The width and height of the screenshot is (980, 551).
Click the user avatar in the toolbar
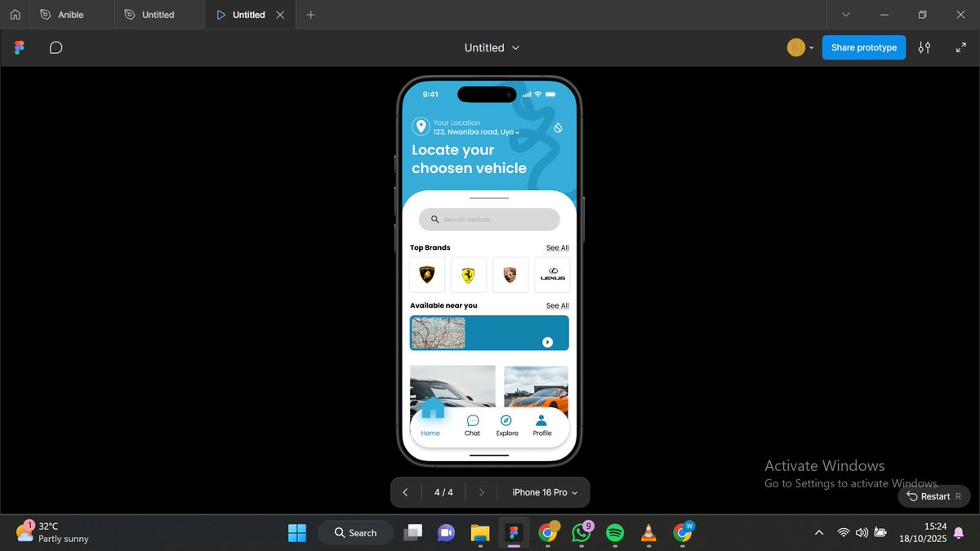(796, 47)
